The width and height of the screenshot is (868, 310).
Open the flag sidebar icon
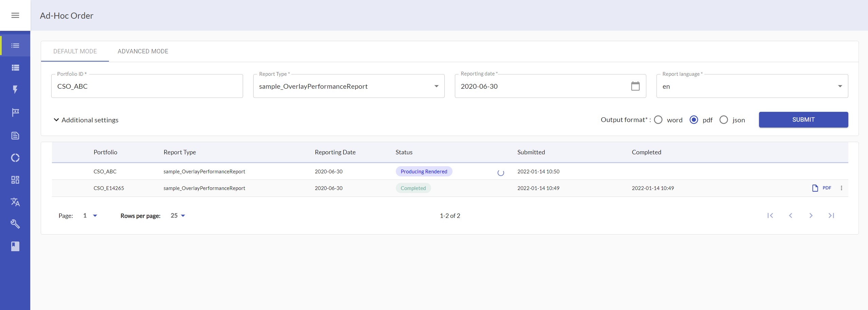(x=15, y=112)
